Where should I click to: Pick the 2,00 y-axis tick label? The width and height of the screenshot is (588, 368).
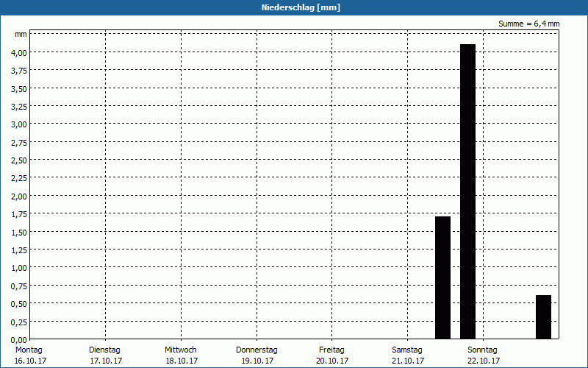(x=19, y=196)
